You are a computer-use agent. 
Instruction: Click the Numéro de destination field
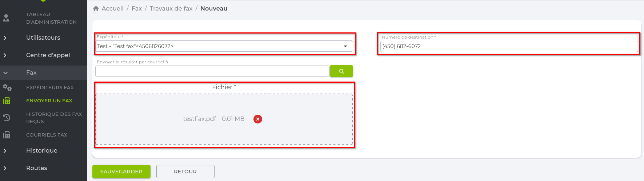click(x=509, y=46)
